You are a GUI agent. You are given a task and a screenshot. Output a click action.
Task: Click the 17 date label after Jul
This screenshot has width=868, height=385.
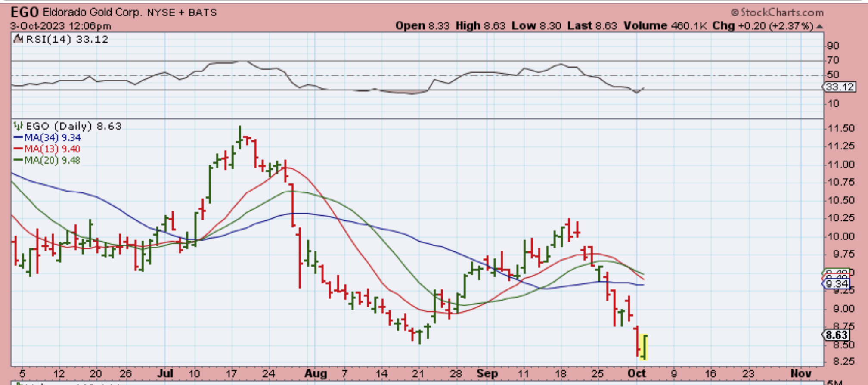click(231, 373)
